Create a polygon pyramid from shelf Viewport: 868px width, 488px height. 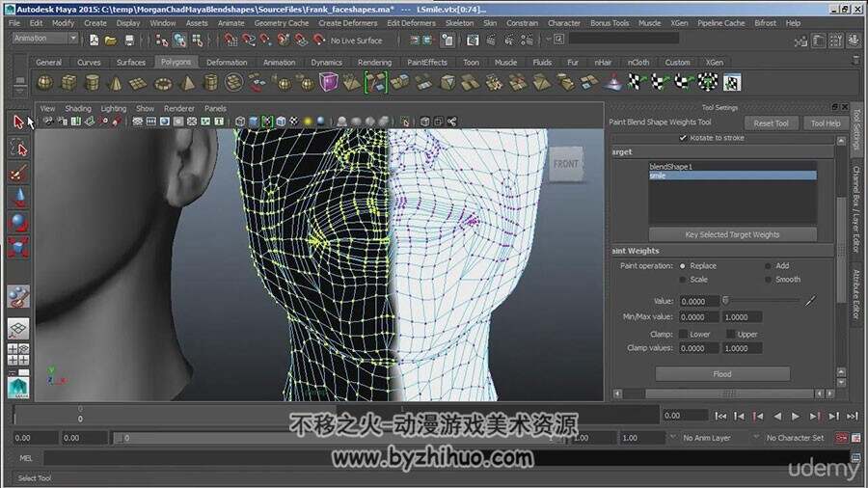click(x=188, y=83)
